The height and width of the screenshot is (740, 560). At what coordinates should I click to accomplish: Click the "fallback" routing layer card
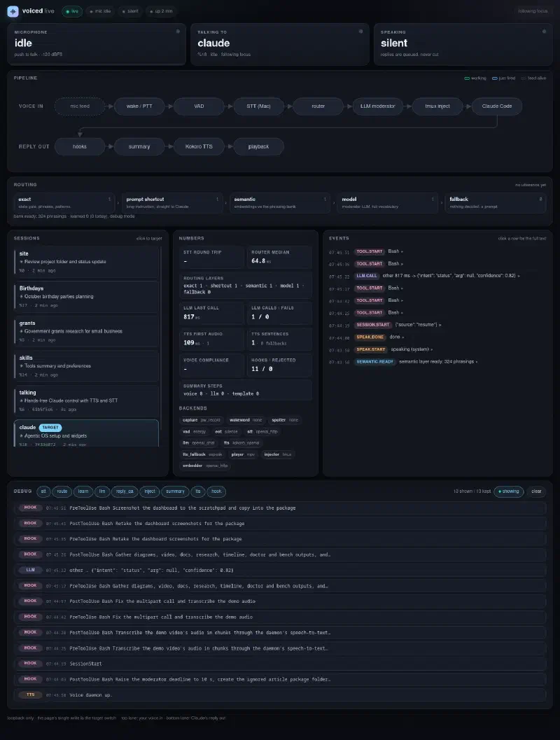tap(496, 202)
